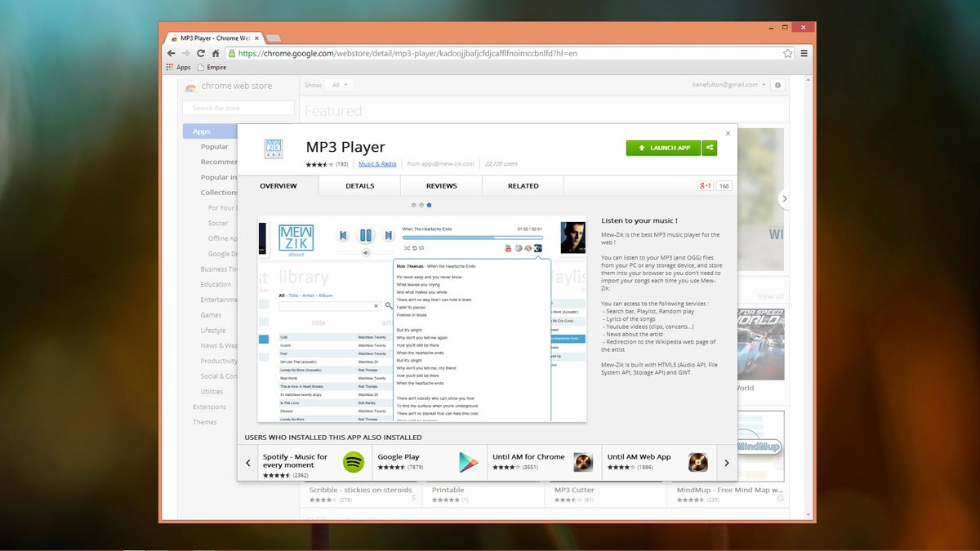Open the settings gear icon
The image size is (980, 551).
[777, 85]
